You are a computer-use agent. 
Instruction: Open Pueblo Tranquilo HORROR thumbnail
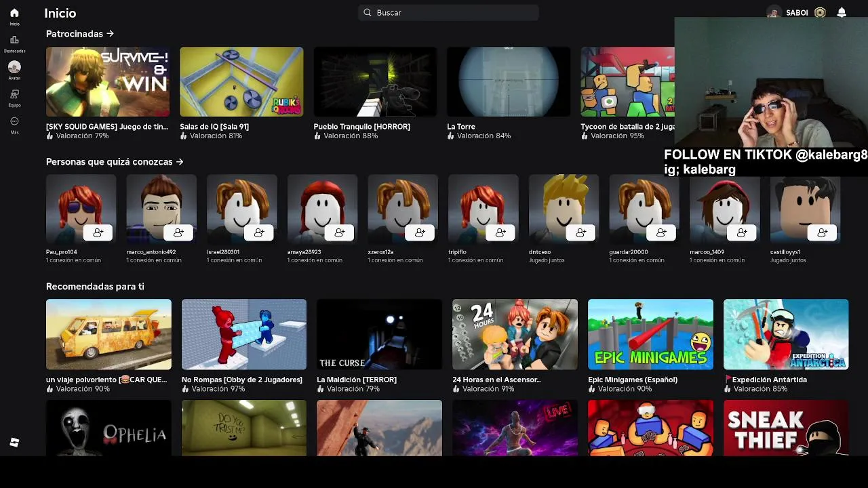pyautogui.click(x=375, y=82)
